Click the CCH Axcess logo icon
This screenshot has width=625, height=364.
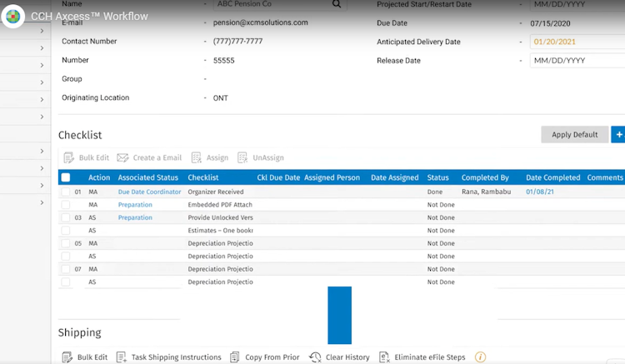pyautogui.click(x=13, y=17)
